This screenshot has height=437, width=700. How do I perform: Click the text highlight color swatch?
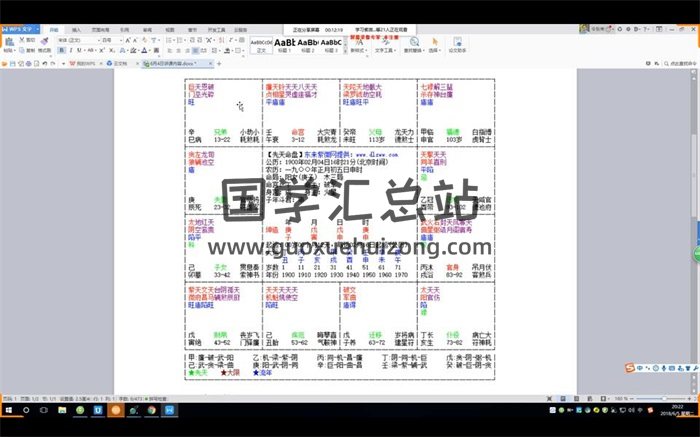[x=133, y=50]
